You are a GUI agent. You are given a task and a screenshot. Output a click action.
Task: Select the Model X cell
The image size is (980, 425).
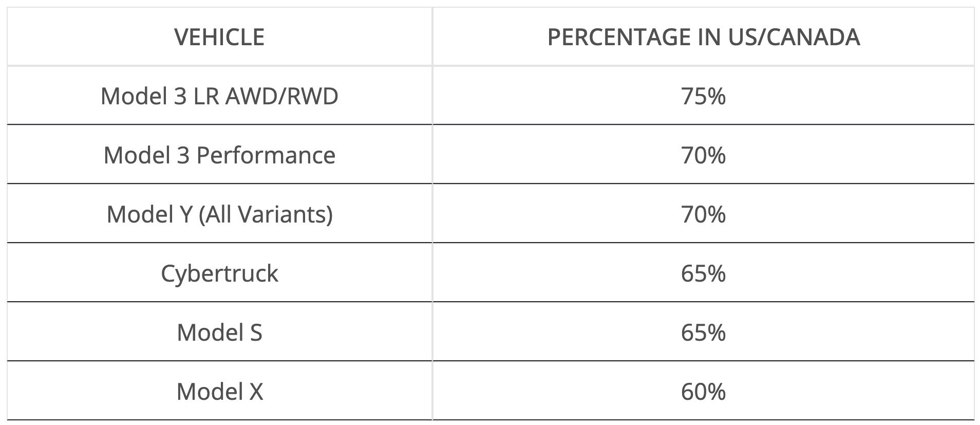coord(219,391)
